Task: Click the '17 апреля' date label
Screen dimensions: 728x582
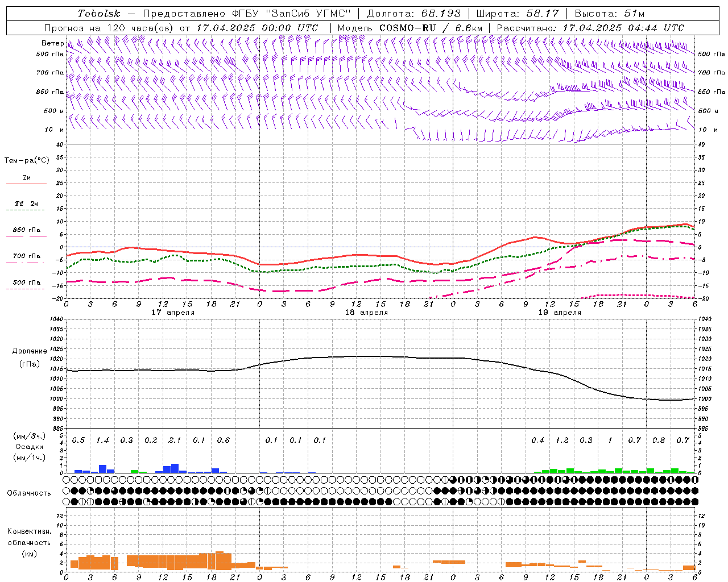Action: coord(173,313)
